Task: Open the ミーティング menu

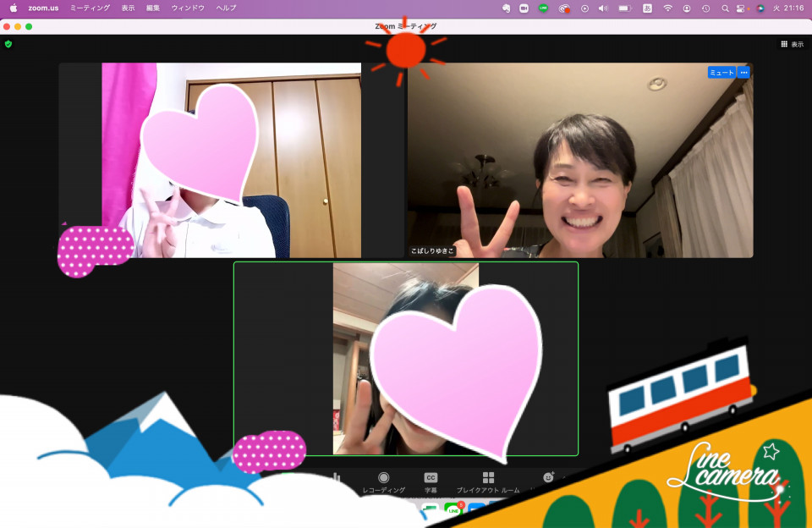Action: [90, 8]
